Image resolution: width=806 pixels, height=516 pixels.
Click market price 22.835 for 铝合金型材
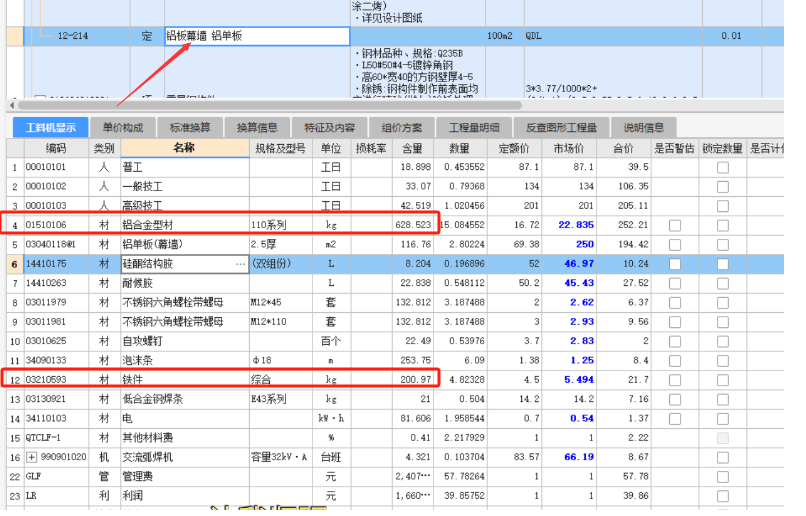pyautogui.click(x=569, y=225)
